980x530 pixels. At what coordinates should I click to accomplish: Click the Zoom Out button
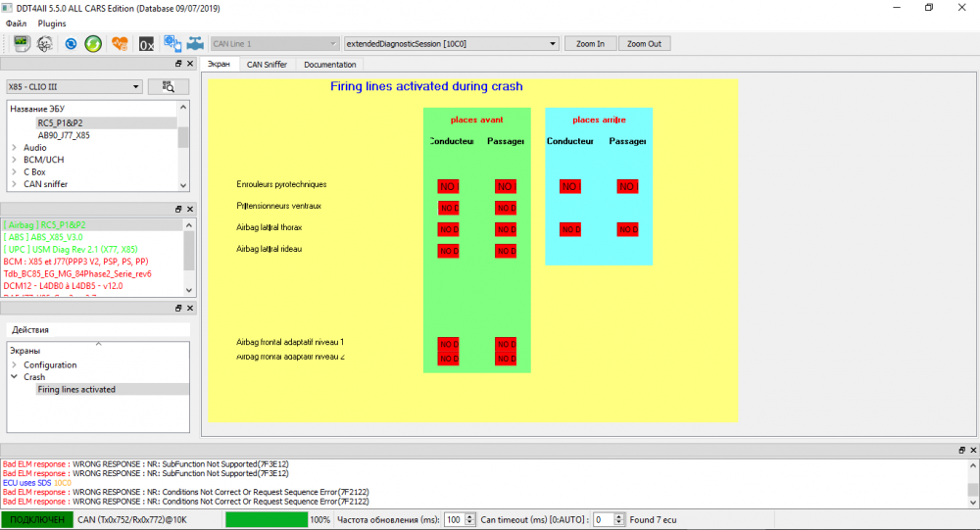(645, 44)
